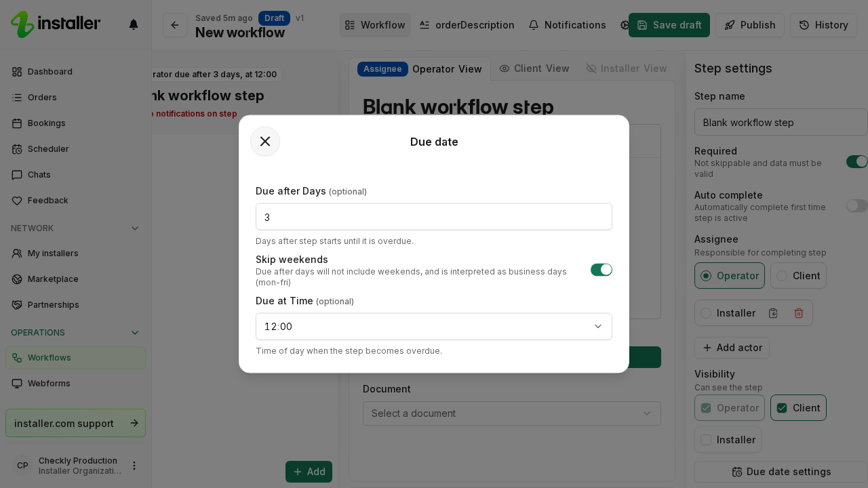Select Workflows in sidebar
The width and height of the screenshot is (868, 488).
(75, 358)
